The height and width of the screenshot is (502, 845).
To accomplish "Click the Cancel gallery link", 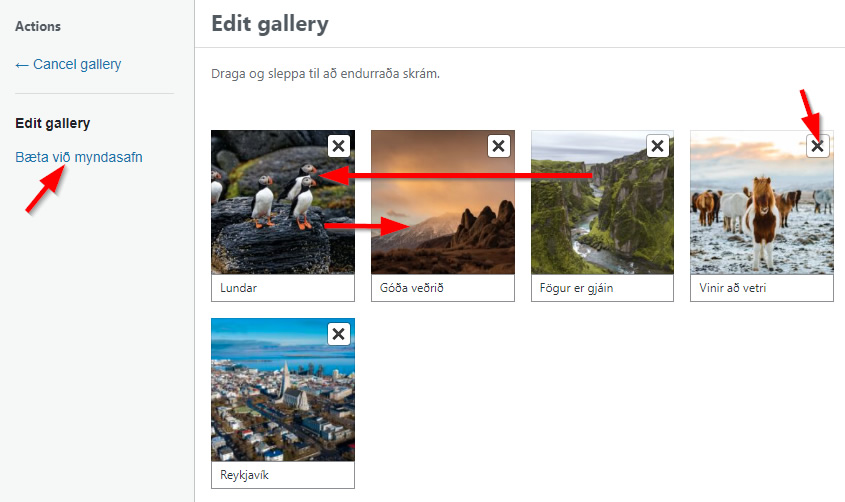I will pos(68,64).
